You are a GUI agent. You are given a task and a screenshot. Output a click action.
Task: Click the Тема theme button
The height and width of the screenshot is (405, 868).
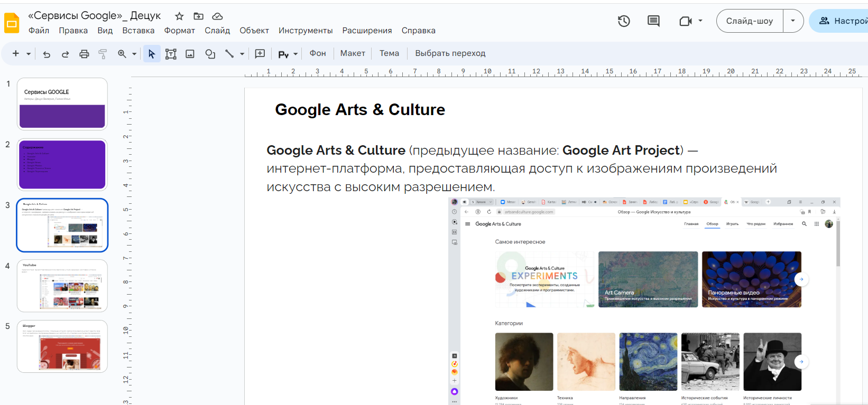(389, 53)
